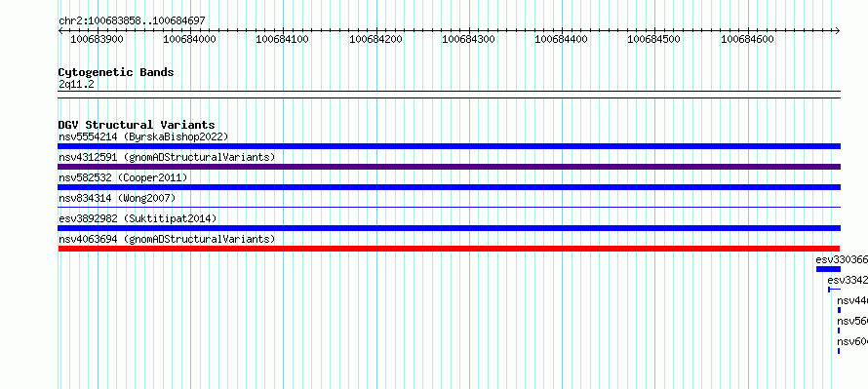868x389 pixels.
Task: Click the purple bar for nsv4312591
Action: 449,167
